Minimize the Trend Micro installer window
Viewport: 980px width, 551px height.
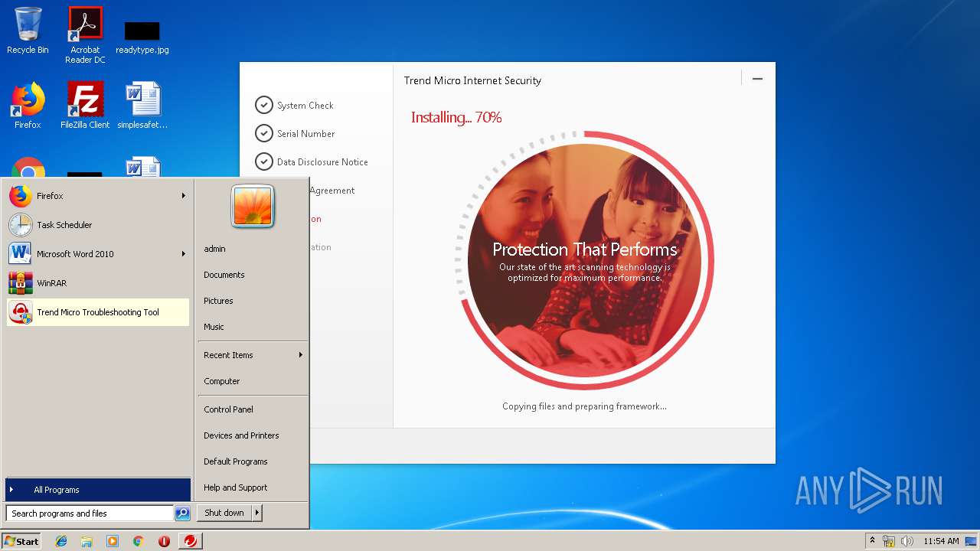coord(757,79)
